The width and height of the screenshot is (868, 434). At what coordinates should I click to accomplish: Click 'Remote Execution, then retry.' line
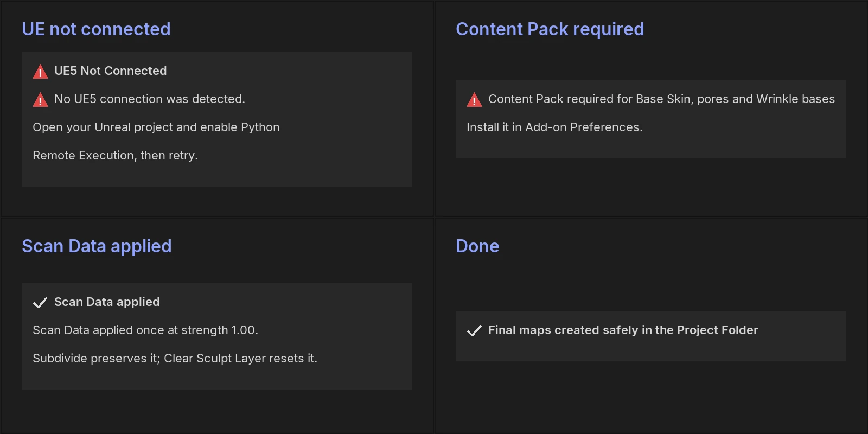click(x=115, y=156)
